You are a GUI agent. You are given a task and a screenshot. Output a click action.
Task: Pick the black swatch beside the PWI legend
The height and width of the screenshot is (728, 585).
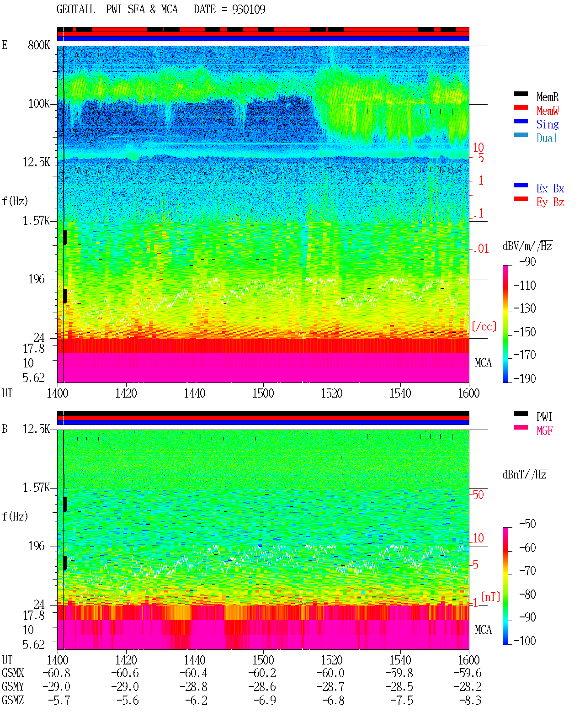tap(521, 414)
